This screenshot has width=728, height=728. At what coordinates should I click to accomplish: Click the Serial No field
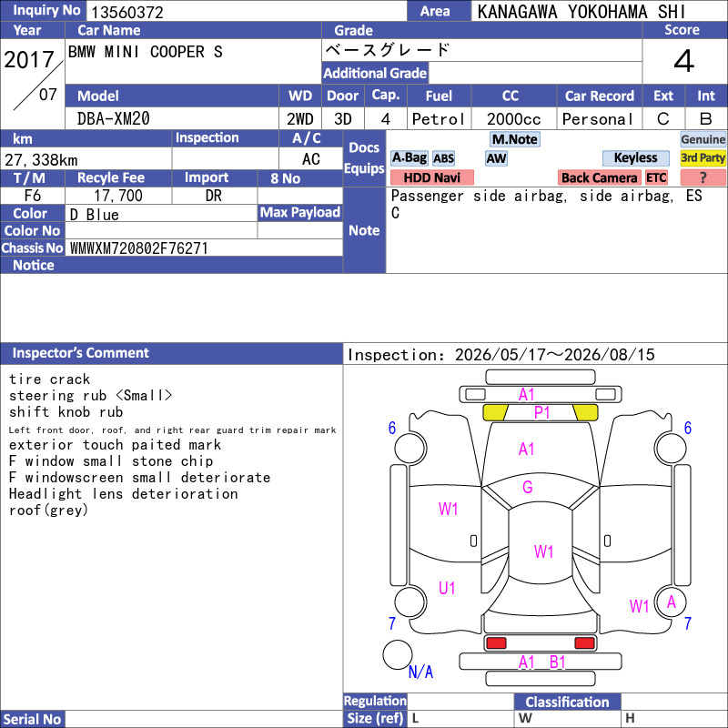[204, 719]
